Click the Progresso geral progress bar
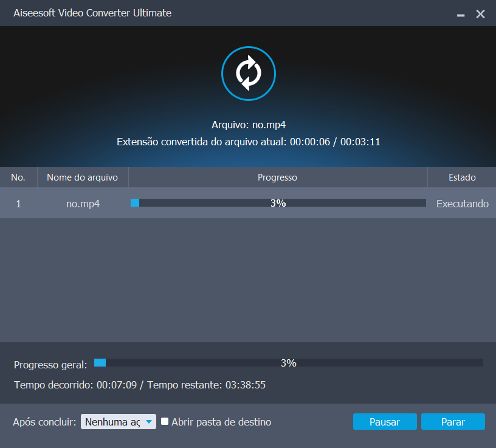 point(289,362)
